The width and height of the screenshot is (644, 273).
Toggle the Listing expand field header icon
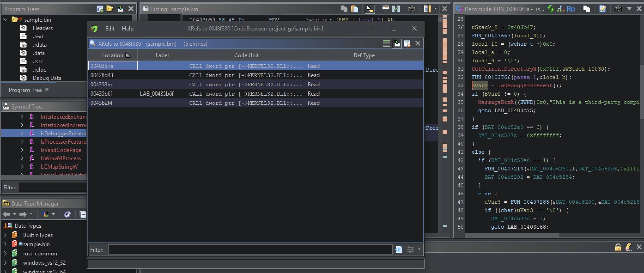coord(386,9)
